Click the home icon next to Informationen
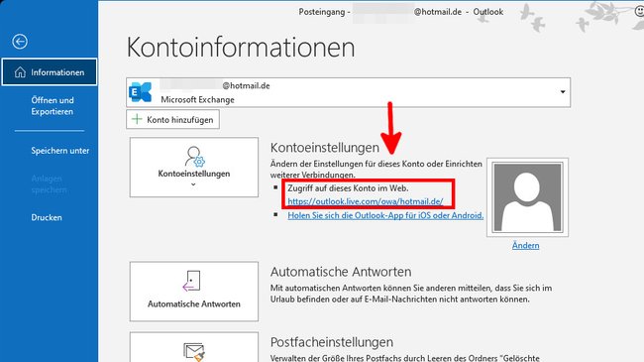This screenshot has width=644, height=362. click(20, 72)
